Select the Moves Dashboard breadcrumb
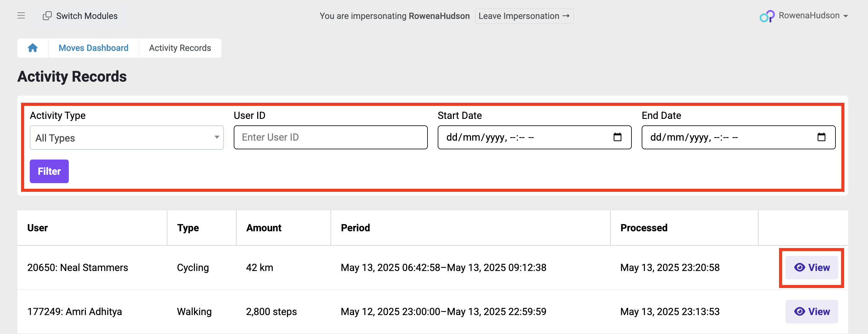Image resolution: width=868 pixels, height=334 pixels. click(93, 48)
